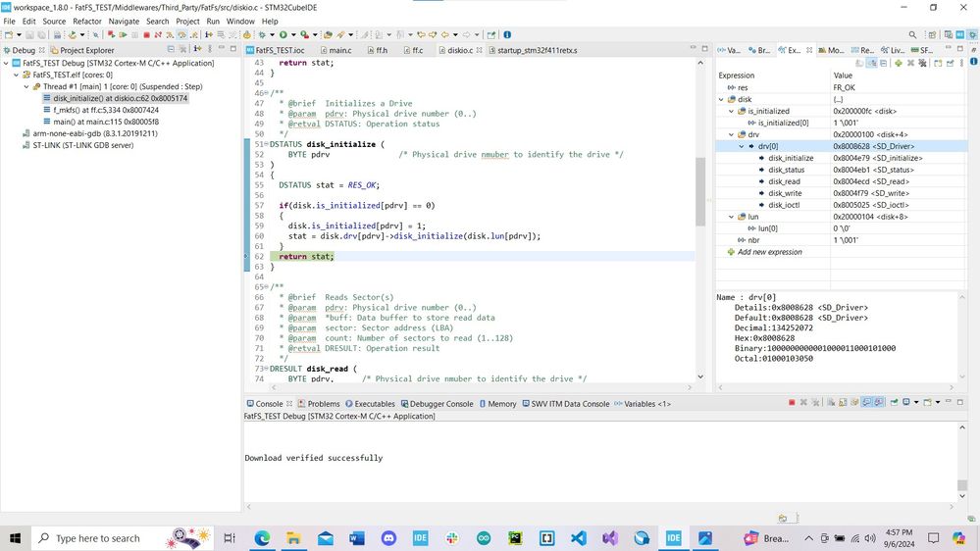
Task: Open Microsoft Word from the taskbar
Action: [357, 538]
